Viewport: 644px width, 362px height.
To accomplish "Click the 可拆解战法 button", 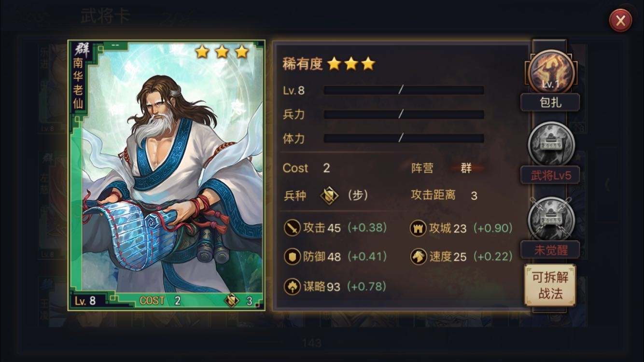I will pyautogui.click(x=550, y=285).
